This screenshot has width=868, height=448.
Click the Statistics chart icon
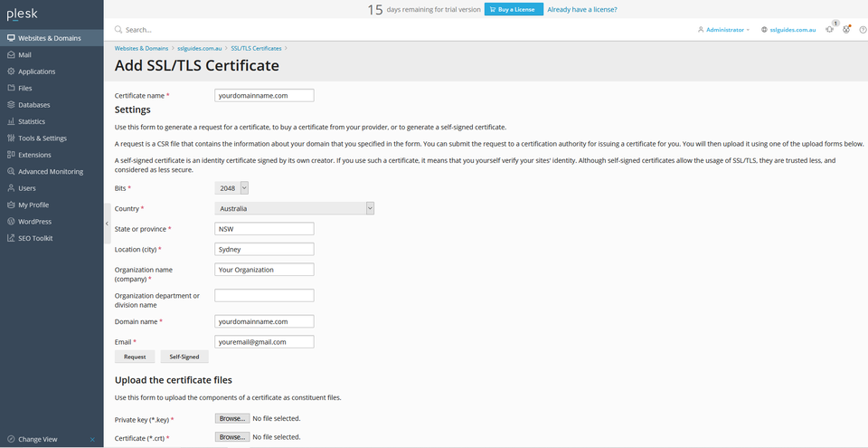[x=11, y=121]
